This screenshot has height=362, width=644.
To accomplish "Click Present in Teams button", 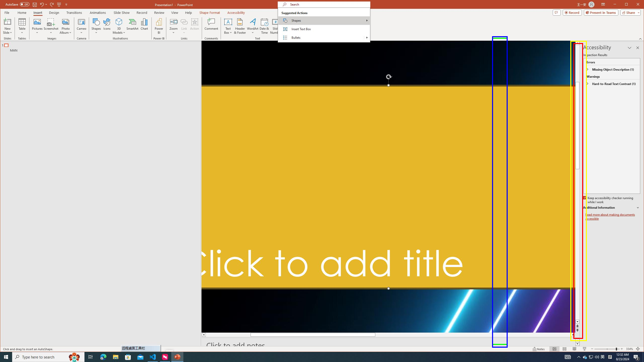I will (601, 13).
